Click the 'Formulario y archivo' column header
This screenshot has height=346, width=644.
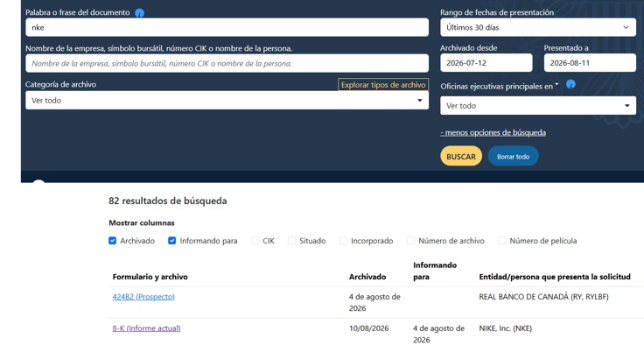(x=150, y=277)
